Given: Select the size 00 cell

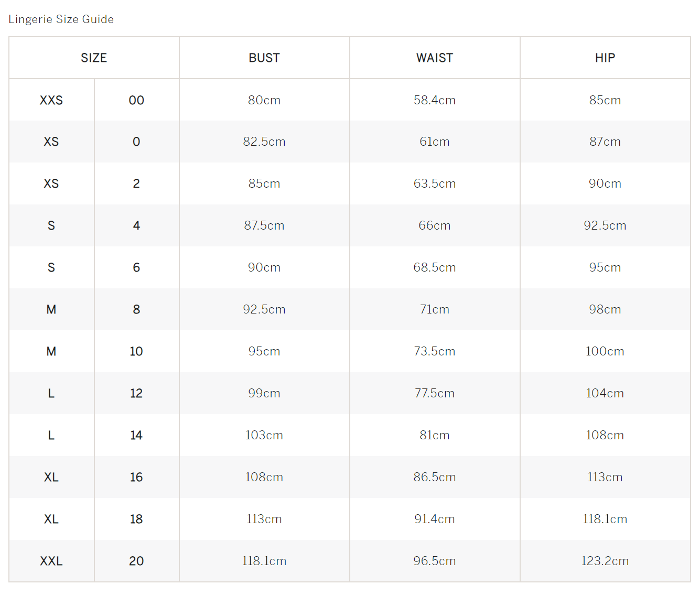Looking at the screenshot, I should pyautogui.click(x=136, y=100).
